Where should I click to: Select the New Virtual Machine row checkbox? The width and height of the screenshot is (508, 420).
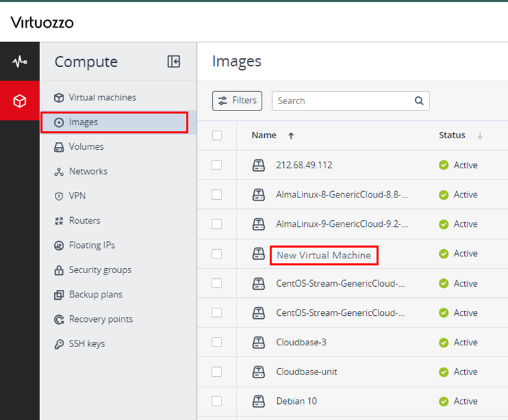(x=217, y=253)
